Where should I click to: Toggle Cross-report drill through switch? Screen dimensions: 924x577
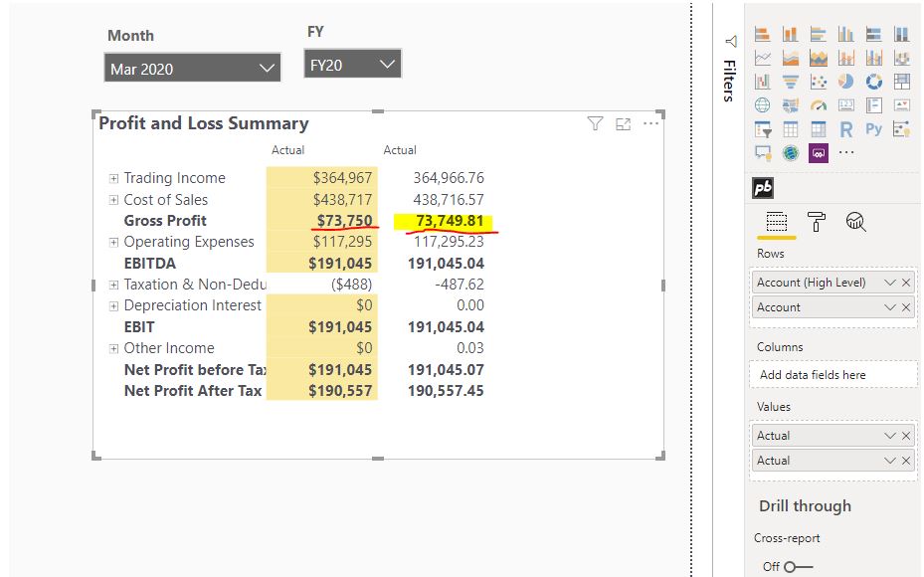pos(797,566)
